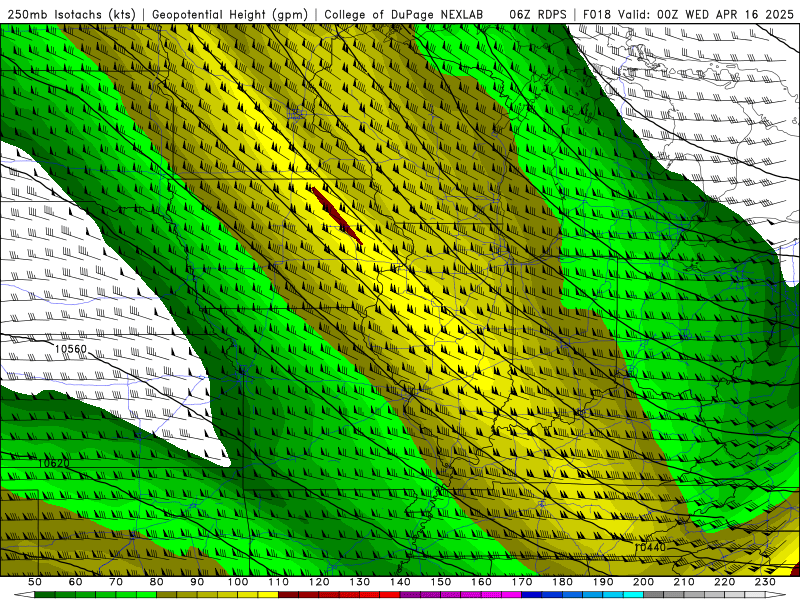Select the dark red swatch starting at 110
Image resolution: width=800 pixels, height=600 pixels.
click(x=288, y=594)
